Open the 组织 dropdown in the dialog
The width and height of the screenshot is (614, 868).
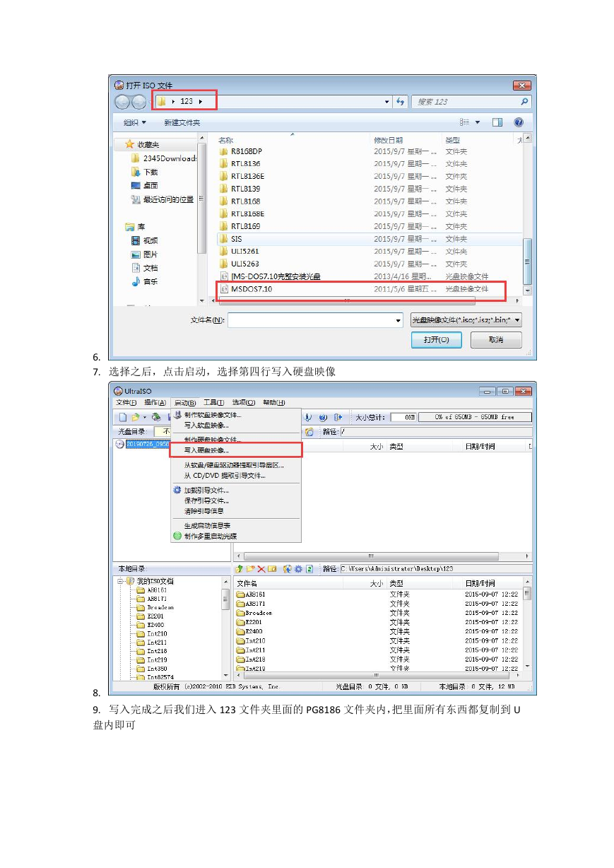135,122
